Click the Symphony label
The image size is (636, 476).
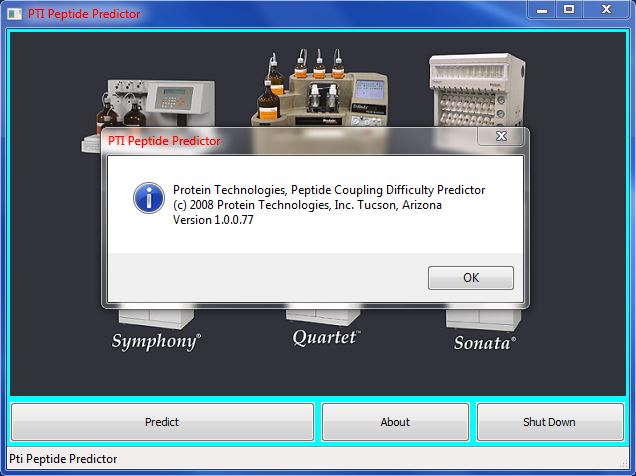(x=156, y=341)
